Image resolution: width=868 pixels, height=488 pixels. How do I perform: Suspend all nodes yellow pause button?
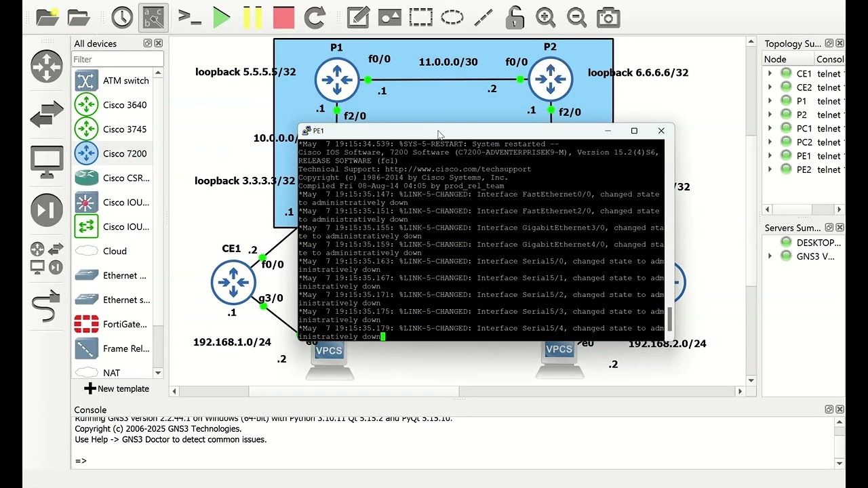coord(252,18)
